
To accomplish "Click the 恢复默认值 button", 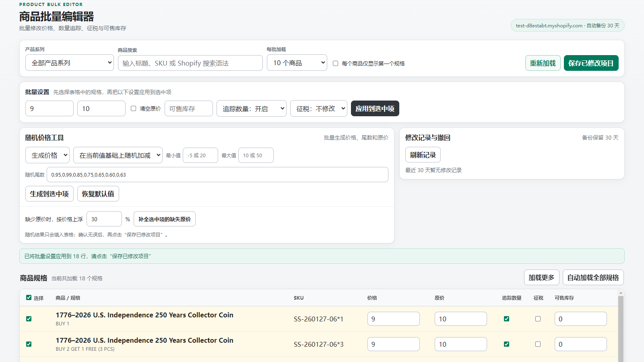I will [x=98, y=194].
